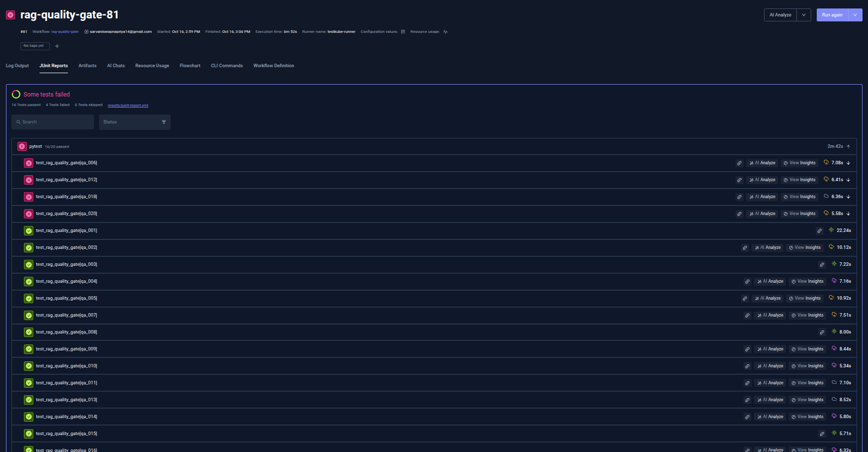This screenshot has width=868, height=452.
Task: Expand details arrow for test qa_012
Action: [x=848, y=180]
